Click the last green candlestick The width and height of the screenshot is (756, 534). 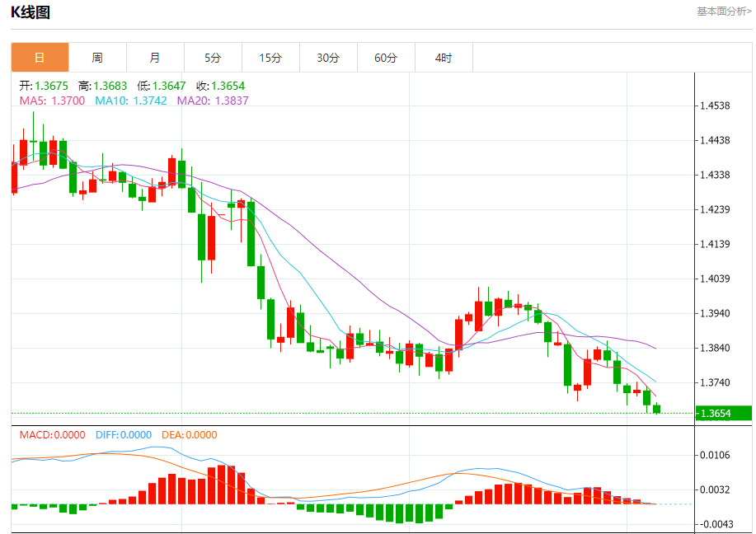657,409
